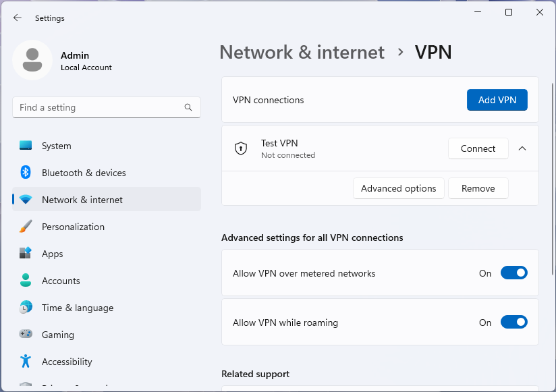Click the Personalization paintbrush icon
This screenshot has width=556, height=392.
[x=25, y=227]
